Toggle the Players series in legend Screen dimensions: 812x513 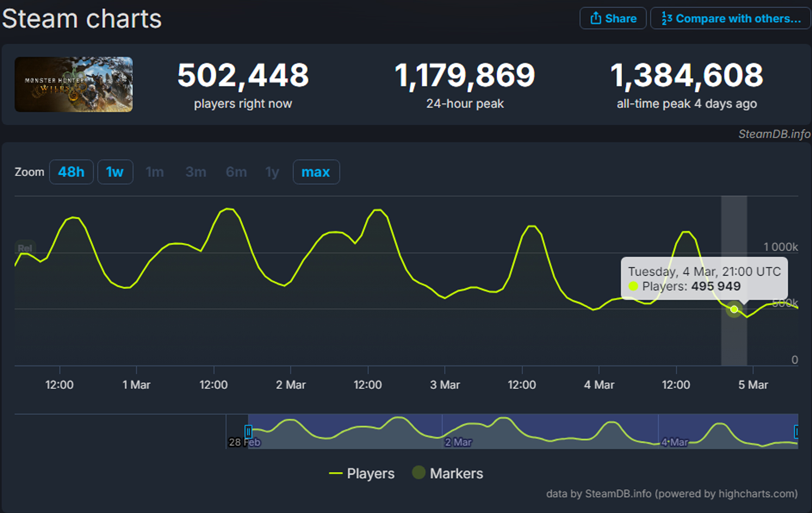pyautogui.click(x=362, y=473)
